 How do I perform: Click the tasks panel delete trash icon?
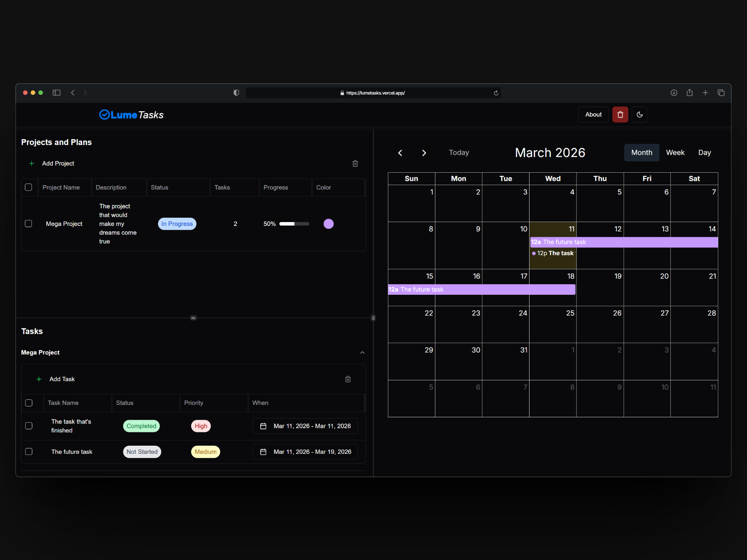coord(348,379)
